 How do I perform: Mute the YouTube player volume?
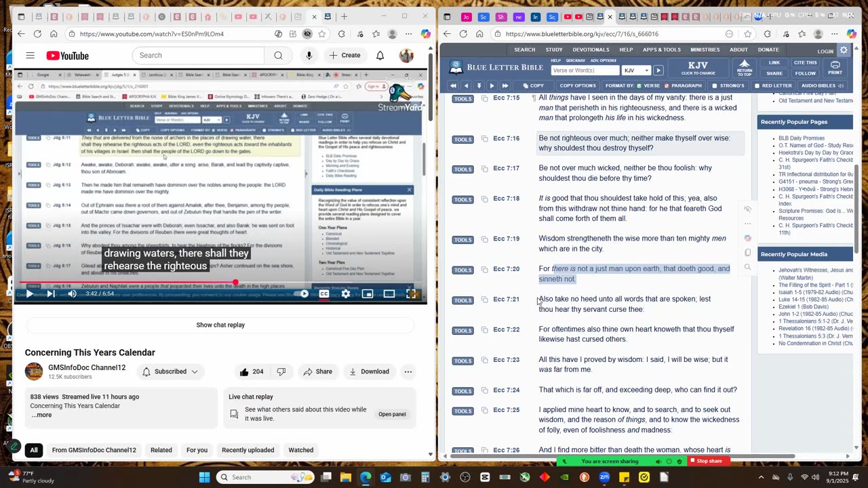pyautogui.click(x=72, y=293)
